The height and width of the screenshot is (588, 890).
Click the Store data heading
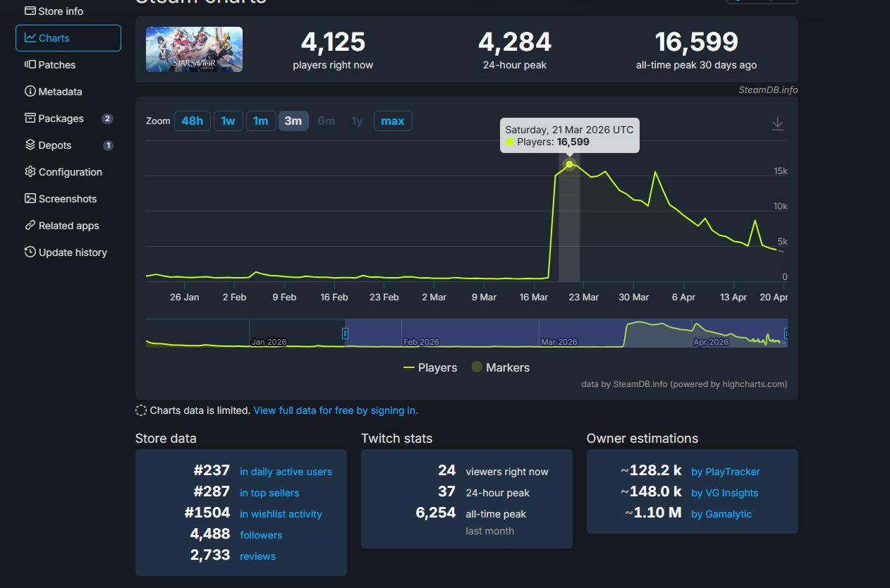[x=166, y=439]
